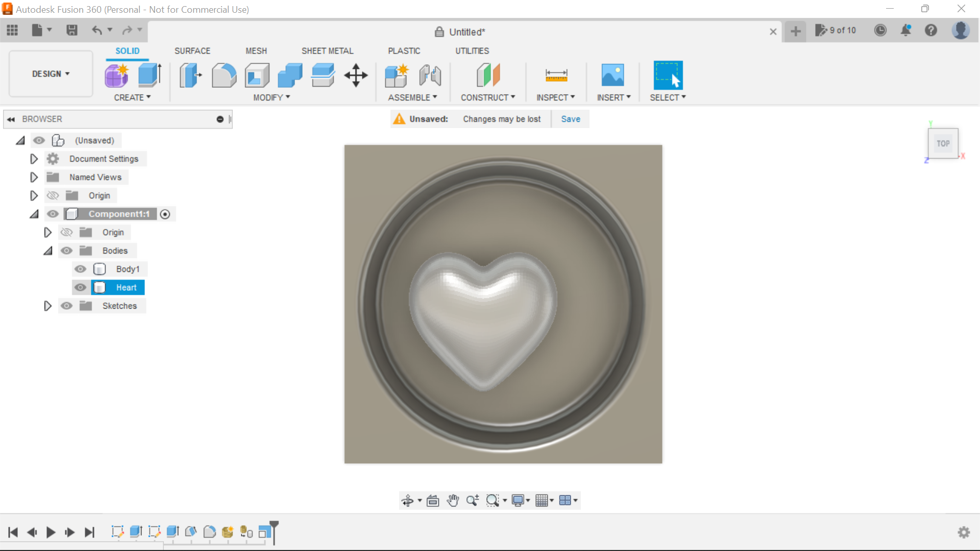Open the SURFACE tab

pos(192,51)
